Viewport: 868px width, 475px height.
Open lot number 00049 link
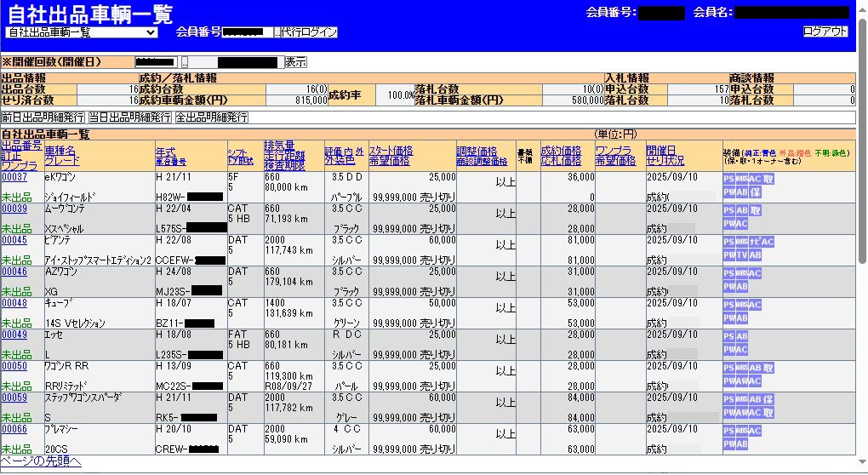[14, 335]
